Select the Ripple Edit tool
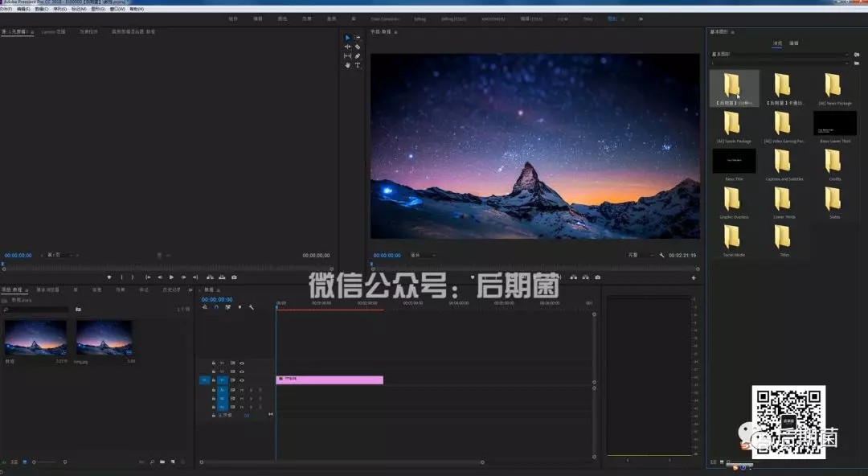 coord(347,47)
